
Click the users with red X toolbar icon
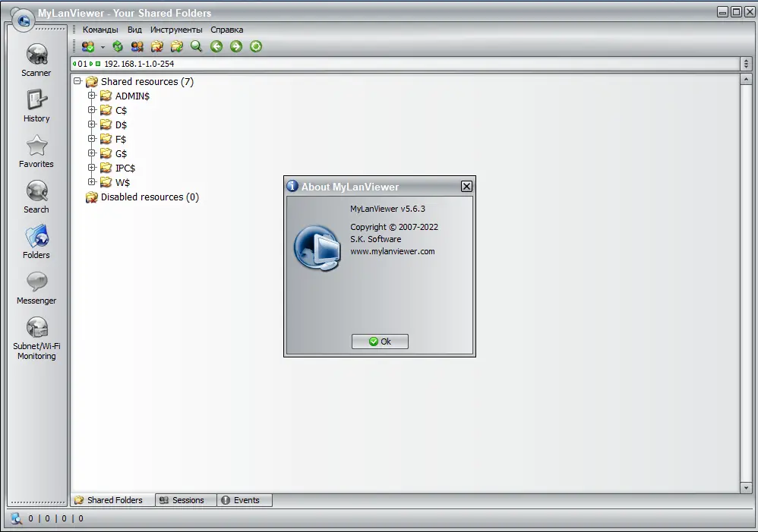[x=137, y=46]
